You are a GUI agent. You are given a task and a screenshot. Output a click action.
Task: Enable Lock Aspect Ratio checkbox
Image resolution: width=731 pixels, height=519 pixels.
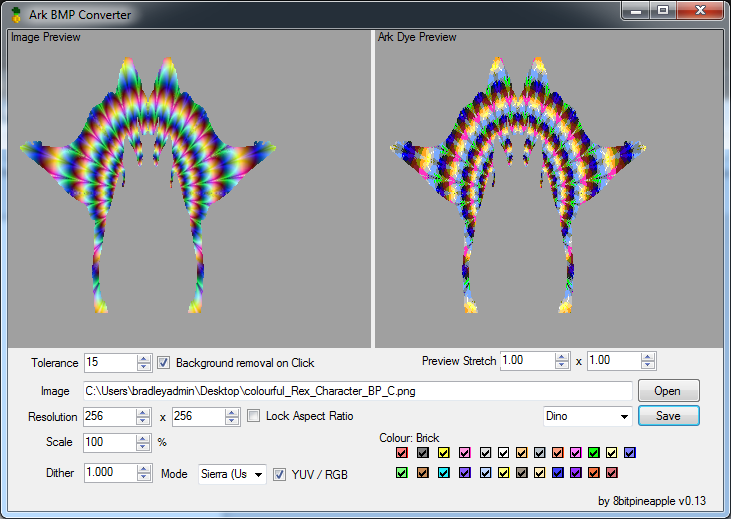tap(253, 415)
